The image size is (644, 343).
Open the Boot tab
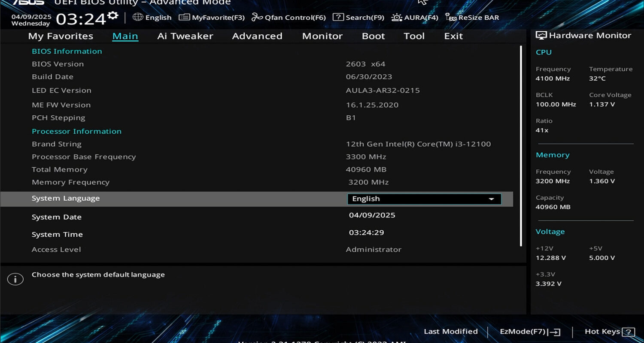373,36
